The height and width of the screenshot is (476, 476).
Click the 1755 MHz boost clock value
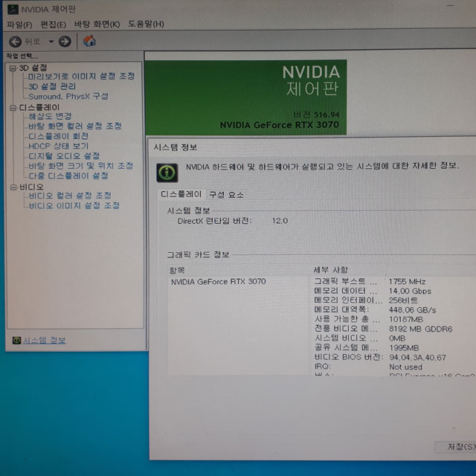click(x=407, y=282)
